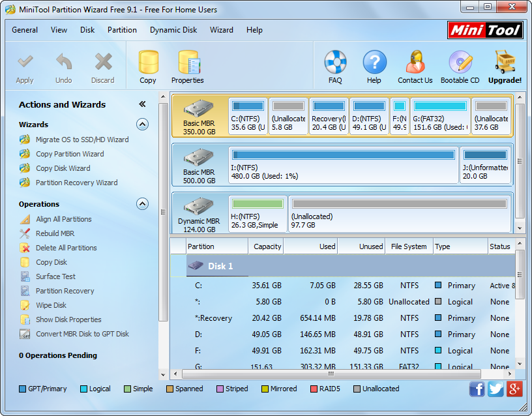Viewport: 532px width, 416px height.
Task: Click the Undo arrow icon
Action: click(64, 63)
